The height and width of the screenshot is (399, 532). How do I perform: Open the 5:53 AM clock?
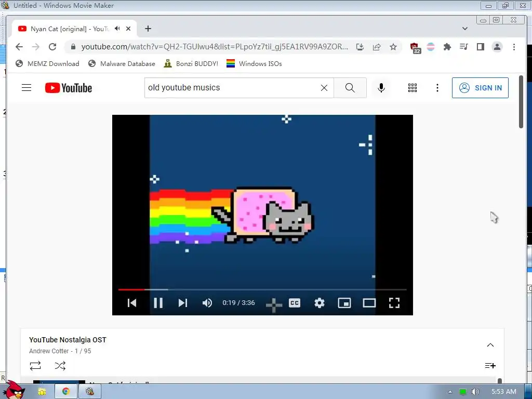503,392
